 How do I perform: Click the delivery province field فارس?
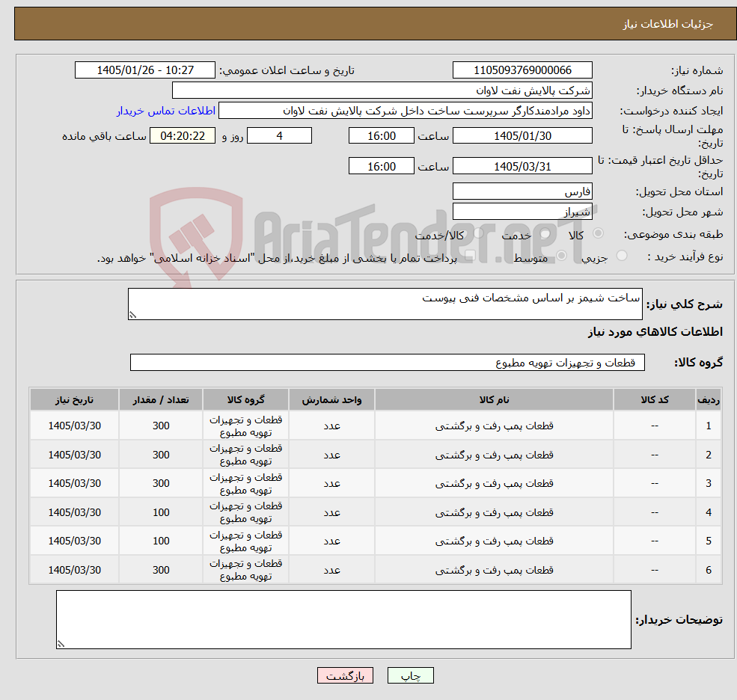pos(522,191)
